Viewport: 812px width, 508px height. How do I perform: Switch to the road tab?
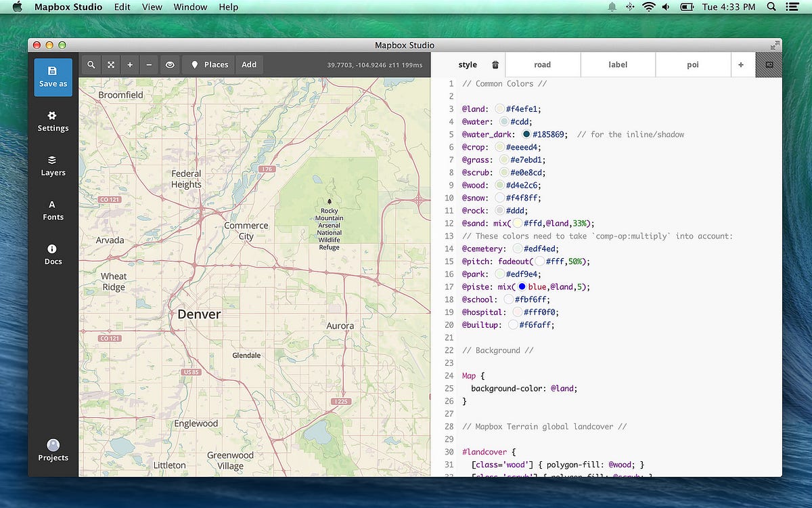(542, 64)
